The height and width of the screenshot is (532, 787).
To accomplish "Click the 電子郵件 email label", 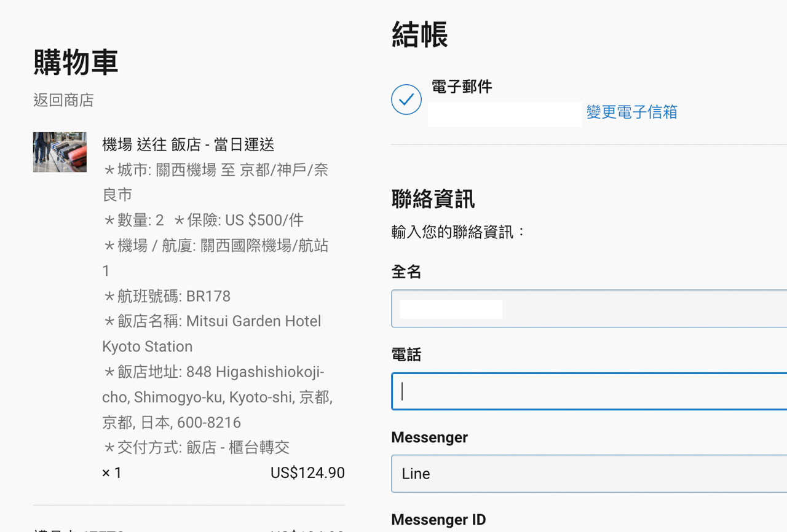I will click(x=462, y=87).
